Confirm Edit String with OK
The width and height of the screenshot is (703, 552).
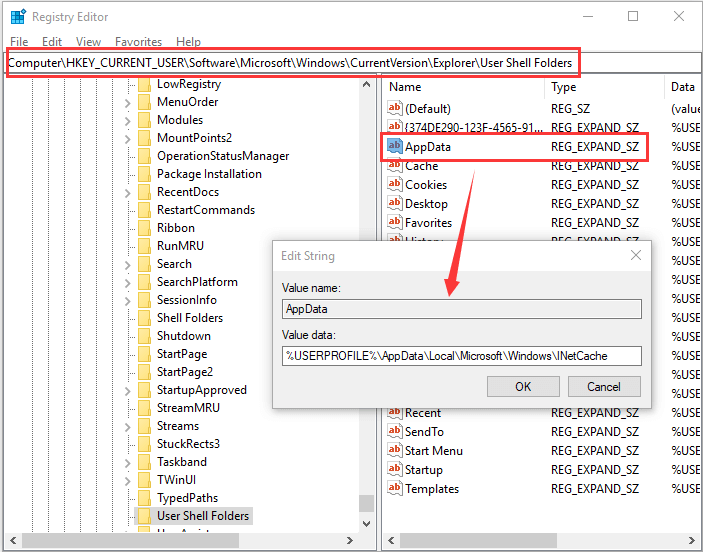point(523,387)
